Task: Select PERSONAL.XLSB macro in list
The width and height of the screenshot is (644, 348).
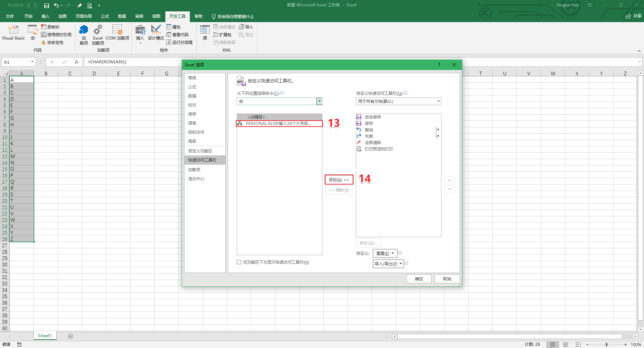Action: (279, 123)
